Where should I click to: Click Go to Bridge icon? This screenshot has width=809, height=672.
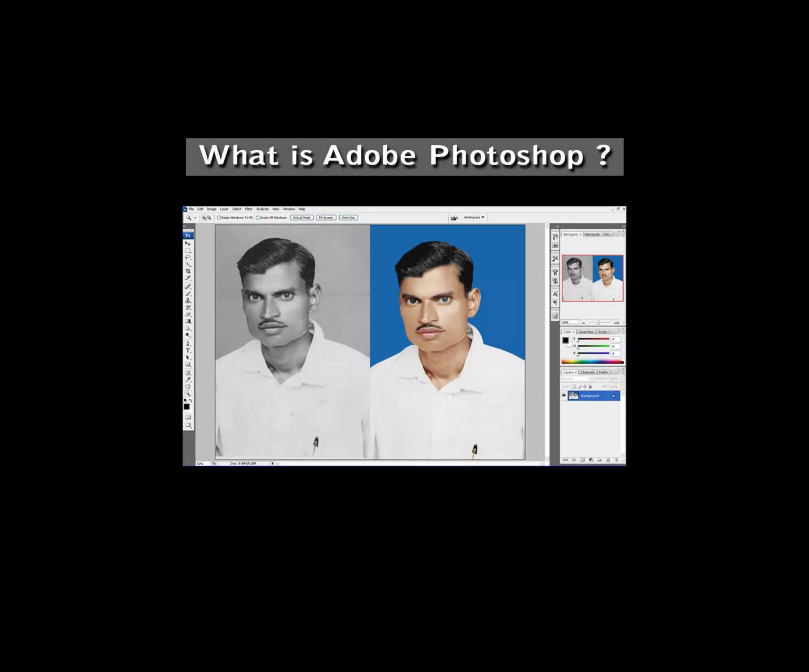pos(454,218)
